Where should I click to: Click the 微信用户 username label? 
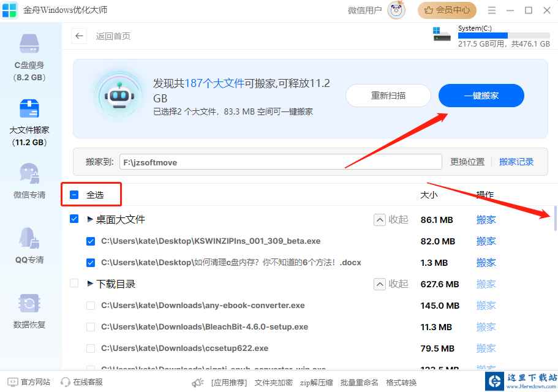click(364, 10)
